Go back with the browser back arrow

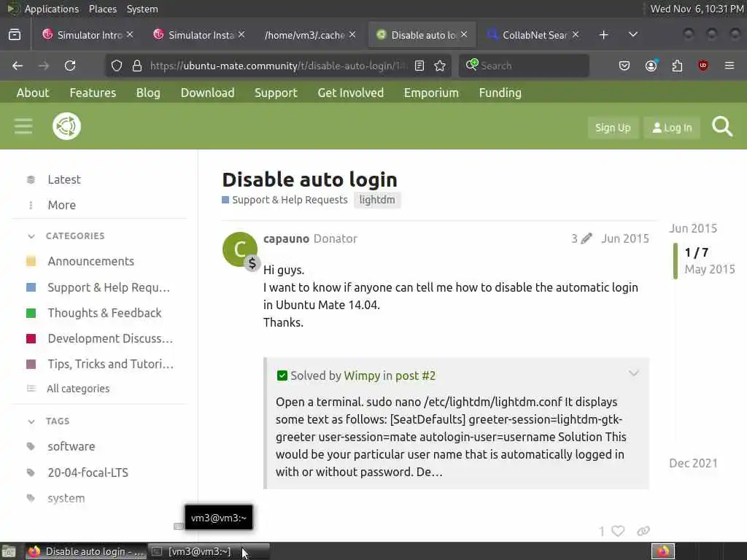pyautogui.click(x=18, y=66)
